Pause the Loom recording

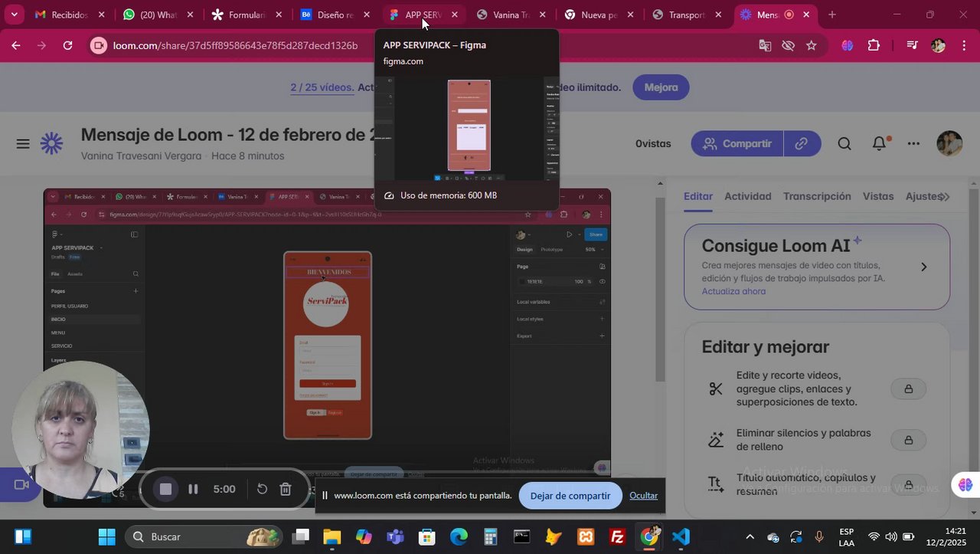[193, 489]
